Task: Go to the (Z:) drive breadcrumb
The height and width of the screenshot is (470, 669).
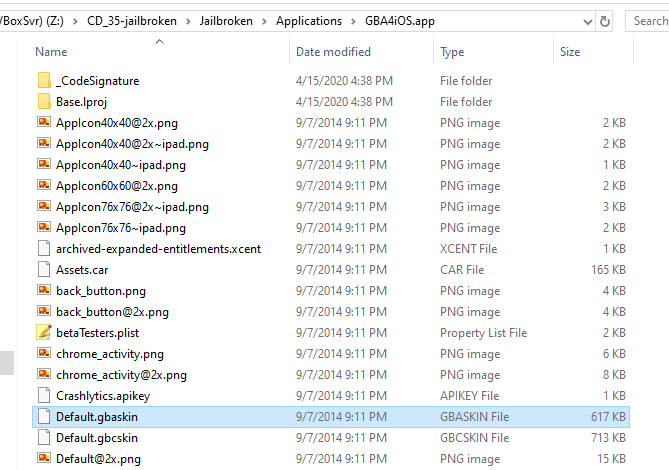Action: click(32, 21)
